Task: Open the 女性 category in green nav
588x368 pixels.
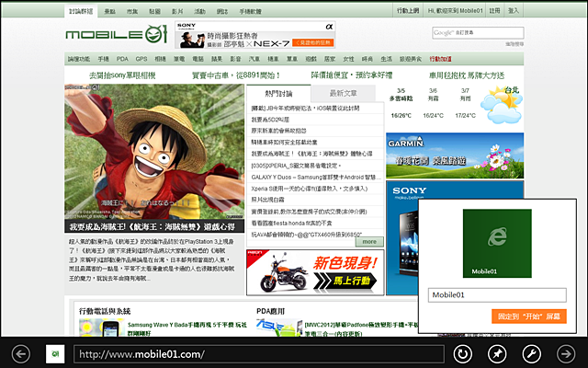Action: point(348,59)
